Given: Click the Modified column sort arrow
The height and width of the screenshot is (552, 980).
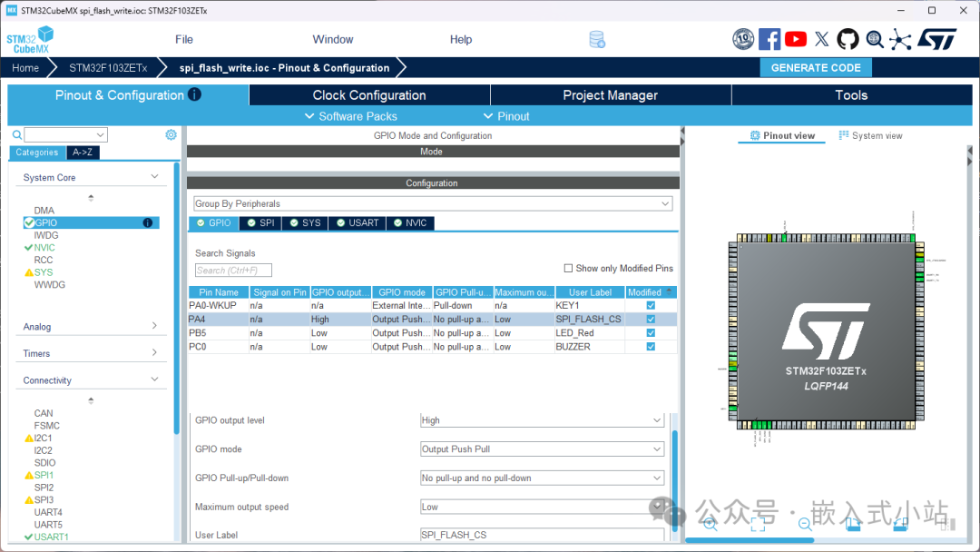Looking at the screenshot, I should pos(670,291).
